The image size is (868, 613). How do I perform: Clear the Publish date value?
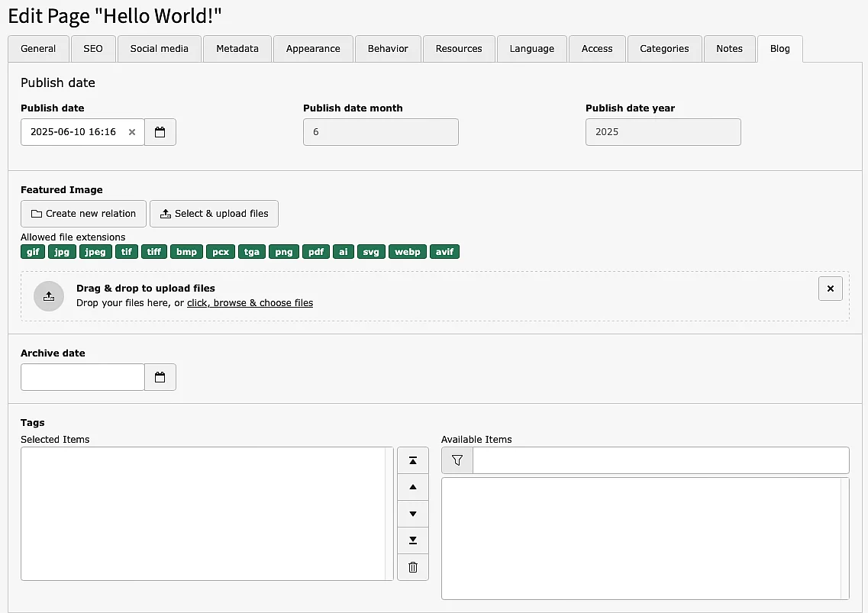[131, 132]
